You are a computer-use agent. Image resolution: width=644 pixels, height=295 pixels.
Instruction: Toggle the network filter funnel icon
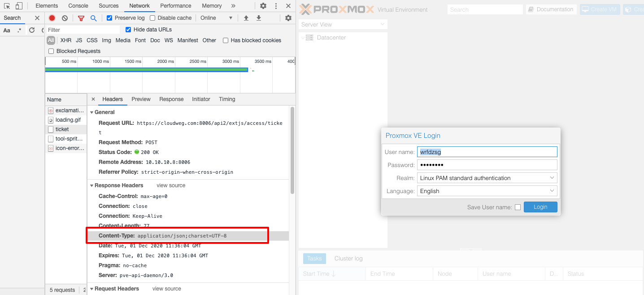point(81,18)
